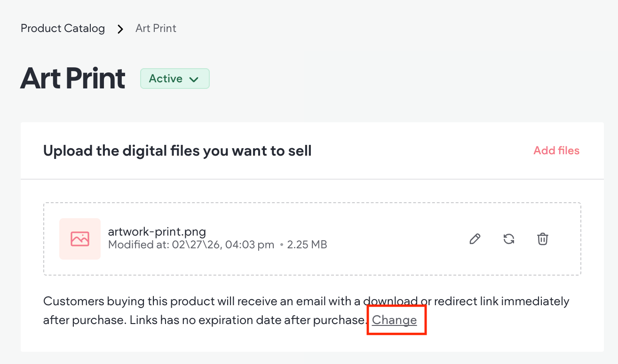Delete artwork-print.png with the trash icon
This screenshot has height=364, width=618.
click(543, 239)
